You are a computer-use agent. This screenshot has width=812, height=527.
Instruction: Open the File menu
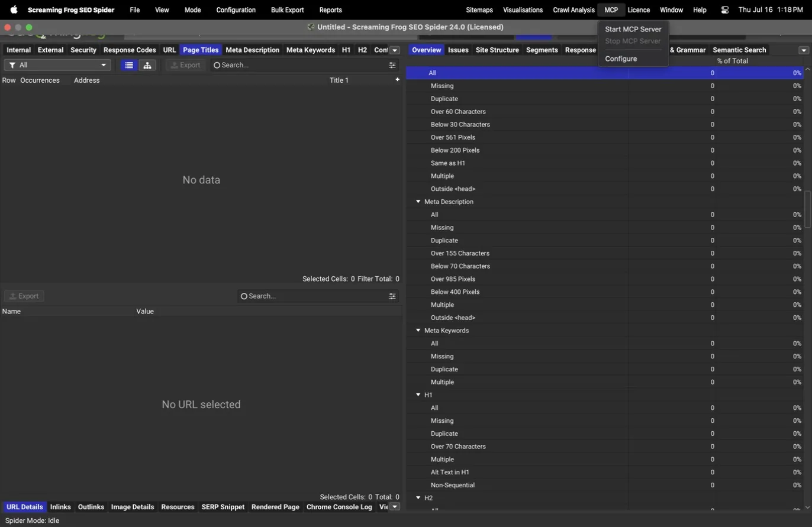135,10
